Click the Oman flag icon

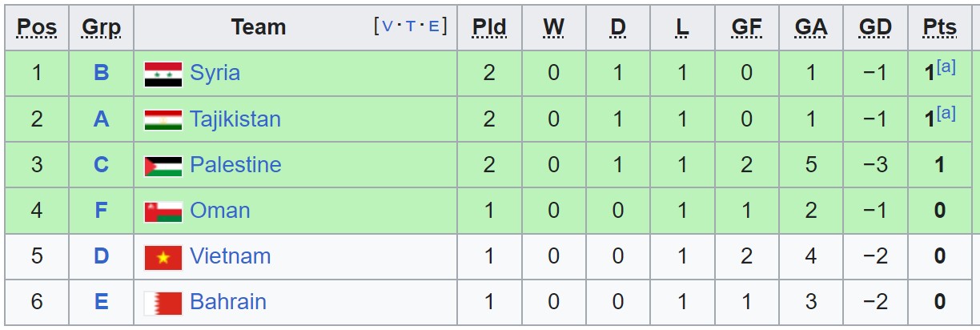coord(163,211)
